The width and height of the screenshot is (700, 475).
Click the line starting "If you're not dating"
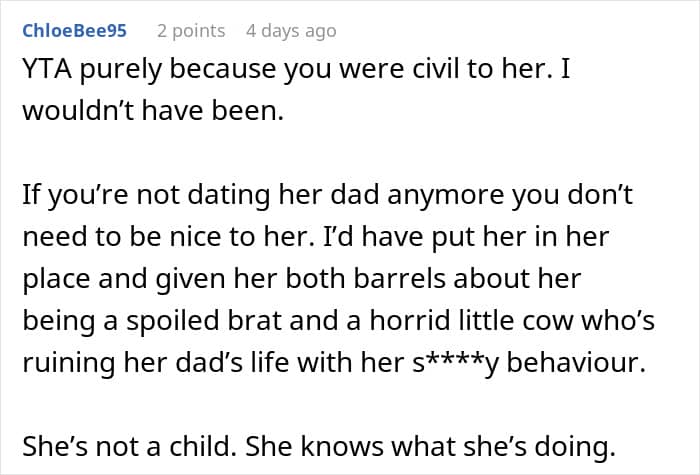click(327, 196)
